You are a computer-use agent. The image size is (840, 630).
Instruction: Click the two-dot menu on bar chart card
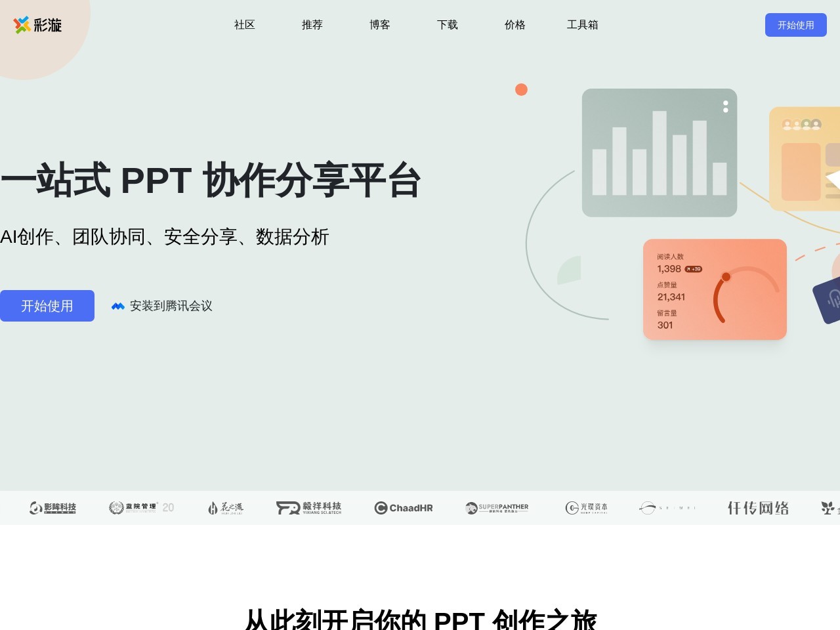tap(725, 106)
